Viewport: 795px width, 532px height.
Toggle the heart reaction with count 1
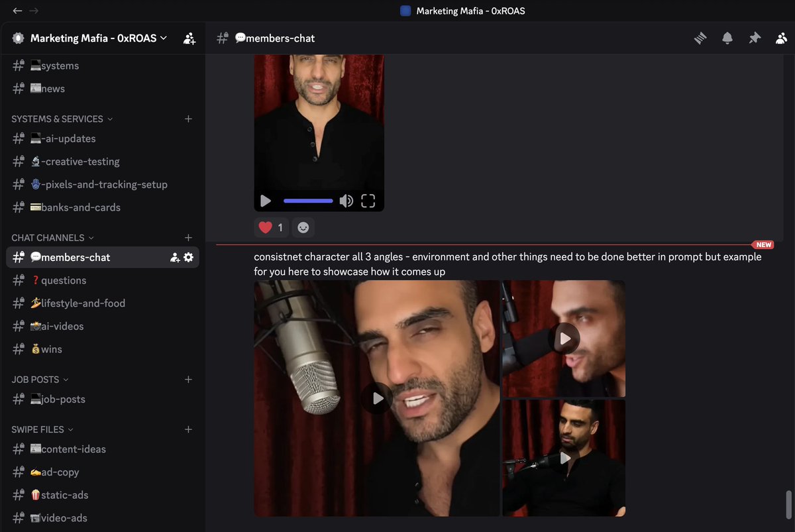tap(271, 227)
